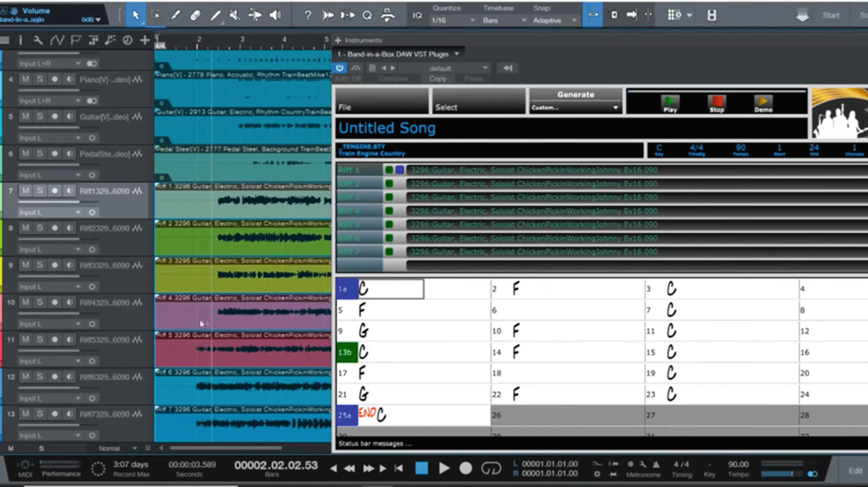Click the loop icon in the transport bar

[x=491, y=468]
